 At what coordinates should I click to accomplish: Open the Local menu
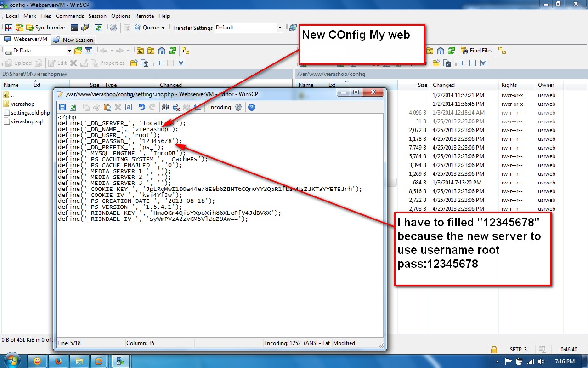(x=12, y=16)
